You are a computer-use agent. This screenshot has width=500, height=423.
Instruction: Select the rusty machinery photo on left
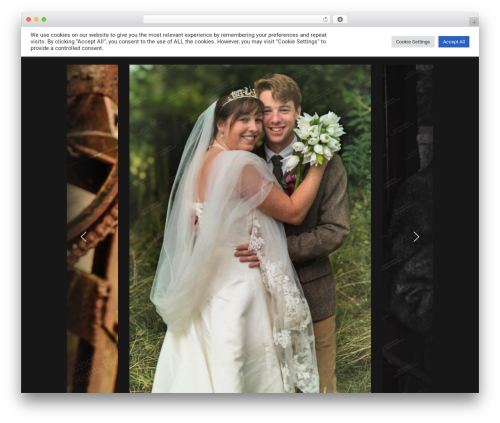(x=92, y=229)
